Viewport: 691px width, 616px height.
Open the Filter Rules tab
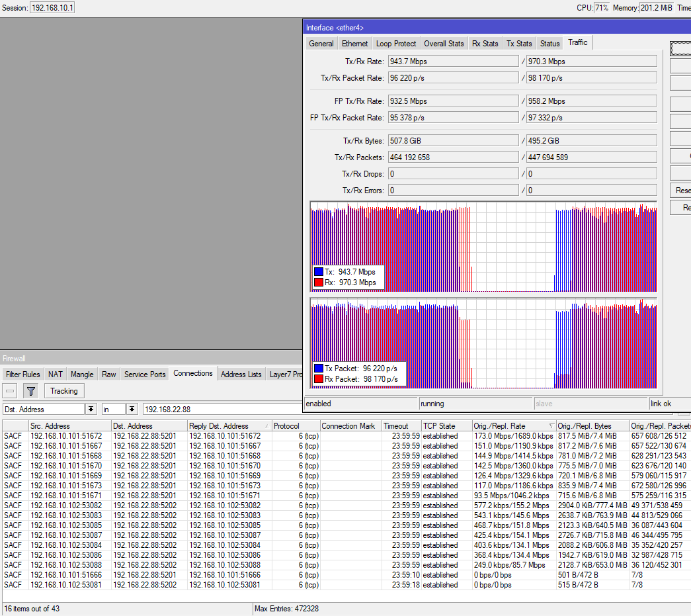[x=23, y=374]
